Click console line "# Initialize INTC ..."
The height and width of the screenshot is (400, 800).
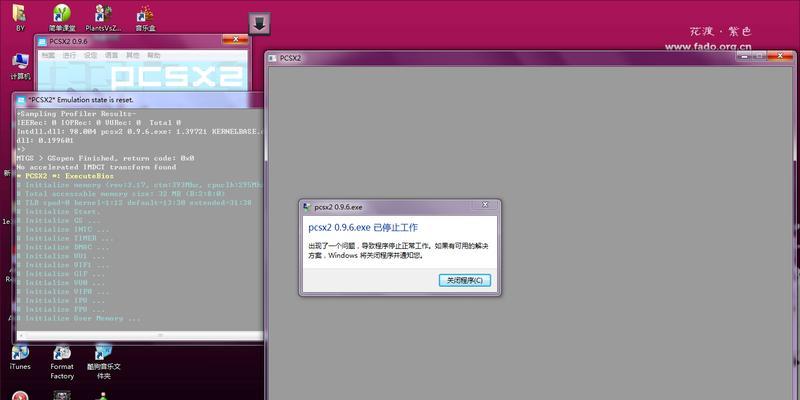[x=63, y=230]
